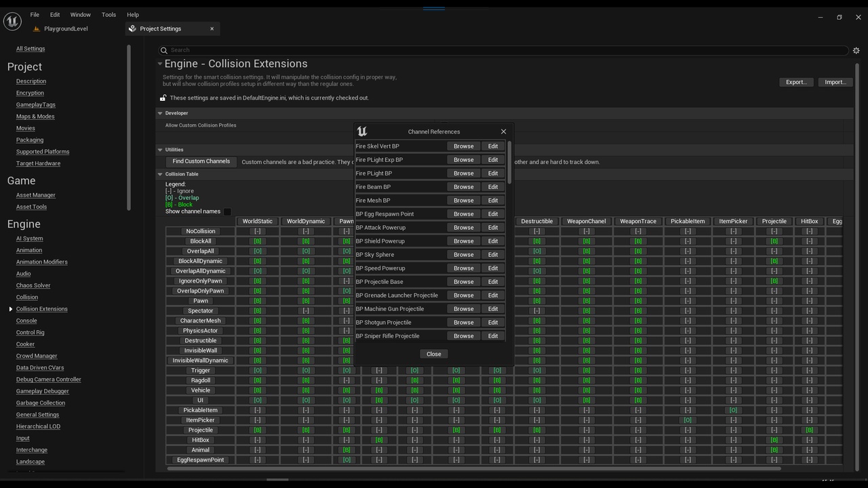The height and width of the screenshot is (488, 868).
Task: Click the PlaygroundLevel tab icon
Action: (37, 28)
